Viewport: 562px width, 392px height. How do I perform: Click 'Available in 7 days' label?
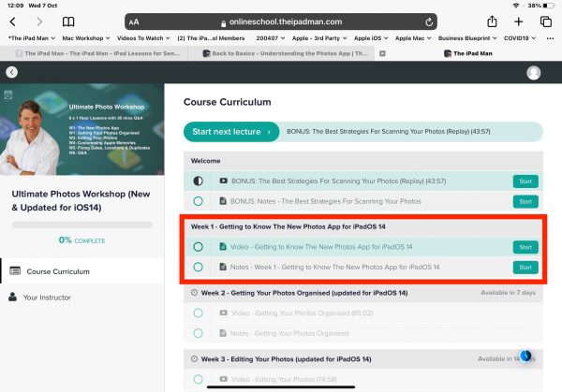click(508, 293)
